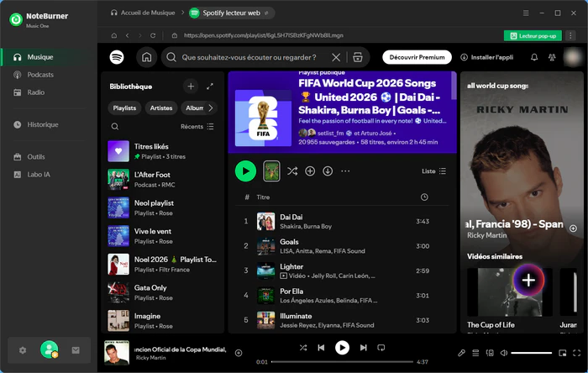Click the floating add plus button
The height and width of the screenshot is (373, 588).
point(528,280)
